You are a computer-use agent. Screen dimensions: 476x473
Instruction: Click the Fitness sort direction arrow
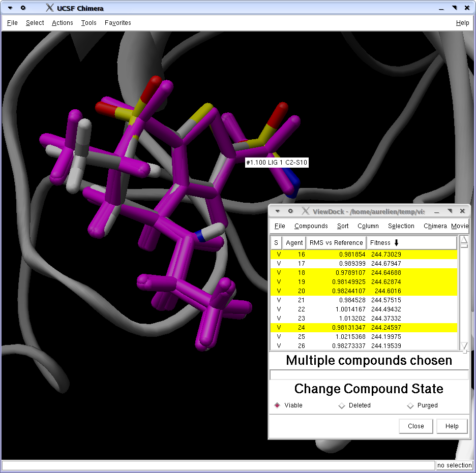click(x=396, y=243)
